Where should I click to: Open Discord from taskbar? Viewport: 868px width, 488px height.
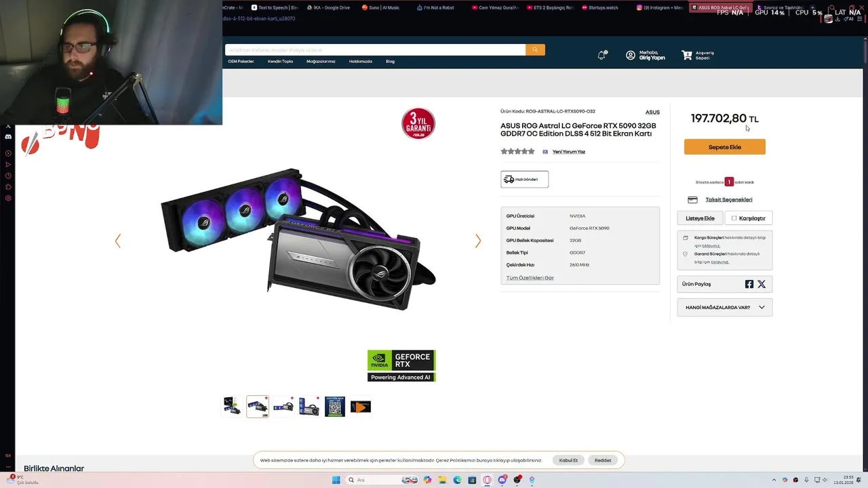point(502,480)
